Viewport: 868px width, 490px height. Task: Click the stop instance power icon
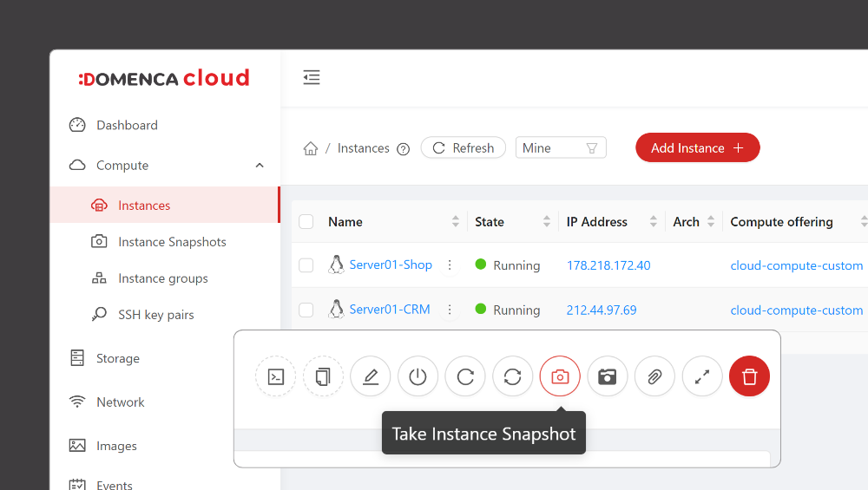[418, 376]
